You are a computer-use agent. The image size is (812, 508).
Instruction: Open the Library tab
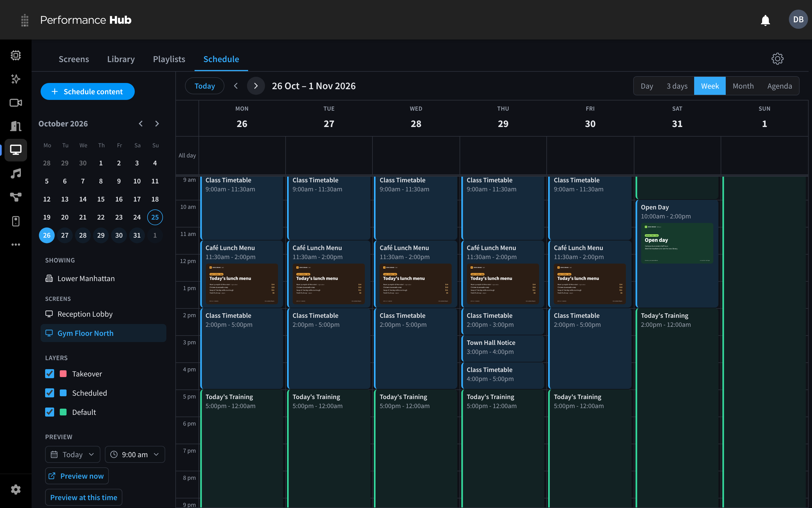click(x=121, y=59)
